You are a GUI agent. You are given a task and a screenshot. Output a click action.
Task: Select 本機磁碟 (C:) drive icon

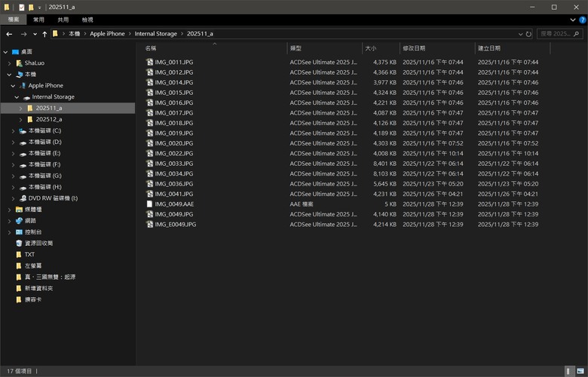[x=23, y=131]
